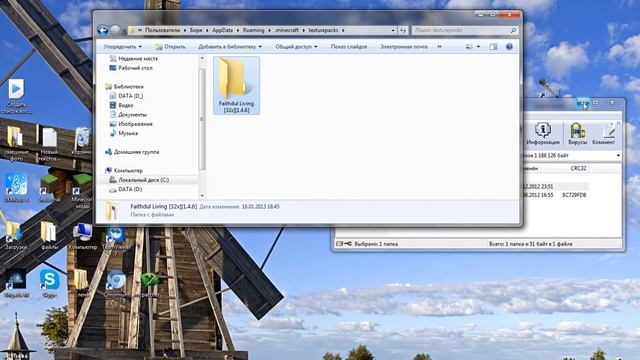Click the Explorer search input field
This screenshot has height=360, width=640.
coord(461,30)
